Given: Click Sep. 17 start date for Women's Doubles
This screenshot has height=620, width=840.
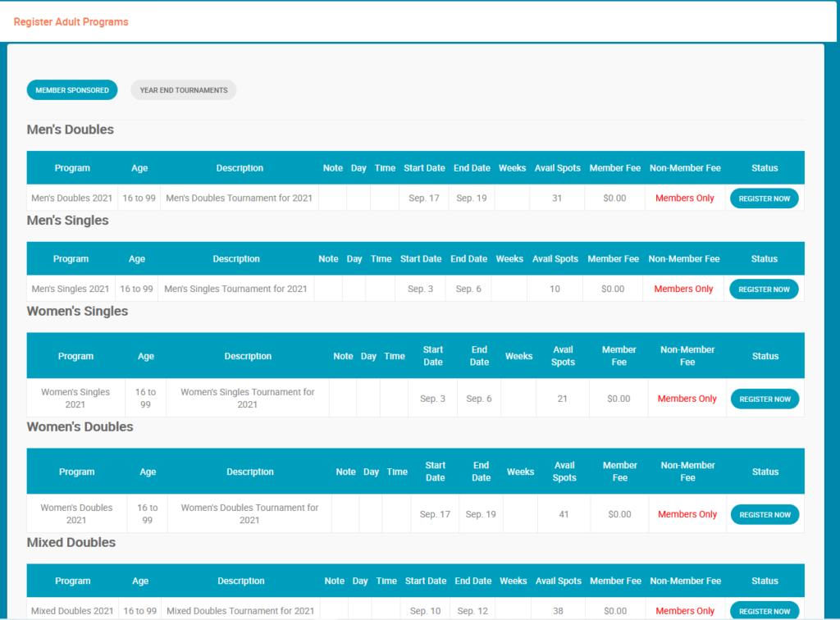Looking at the screenshot, I should pyautogui.click(x=435, y=514).
